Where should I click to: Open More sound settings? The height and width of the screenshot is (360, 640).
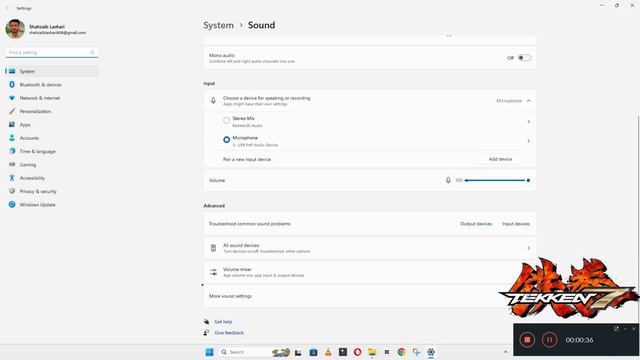click(x=370, y=296)
